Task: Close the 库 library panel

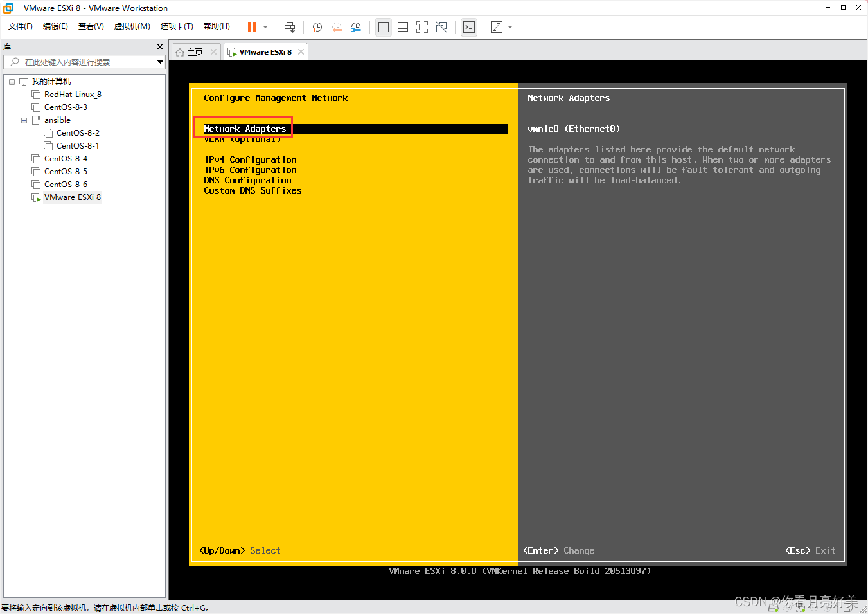Action: click(160, 47)
